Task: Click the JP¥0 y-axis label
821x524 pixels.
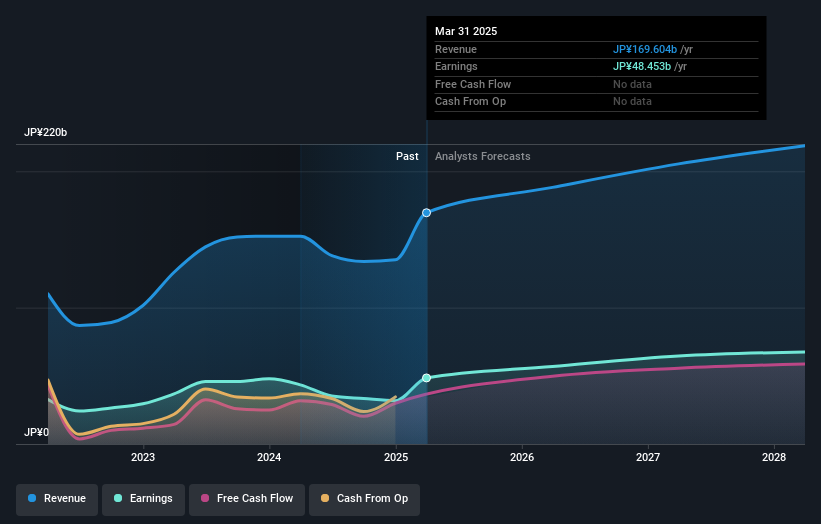Action: (x=36, y=432)
